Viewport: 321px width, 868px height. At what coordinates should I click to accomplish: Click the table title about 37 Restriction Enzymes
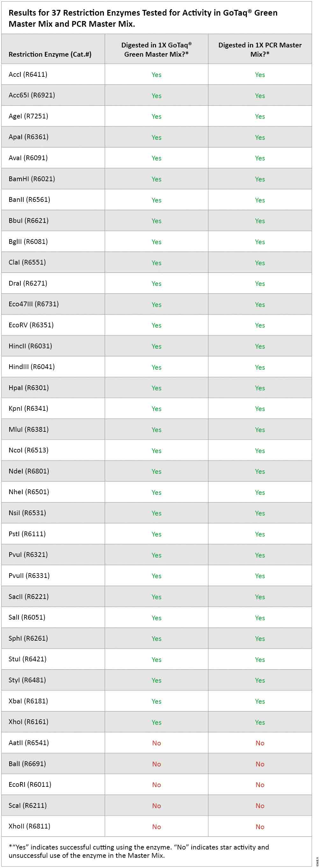[x=143, y=18]
